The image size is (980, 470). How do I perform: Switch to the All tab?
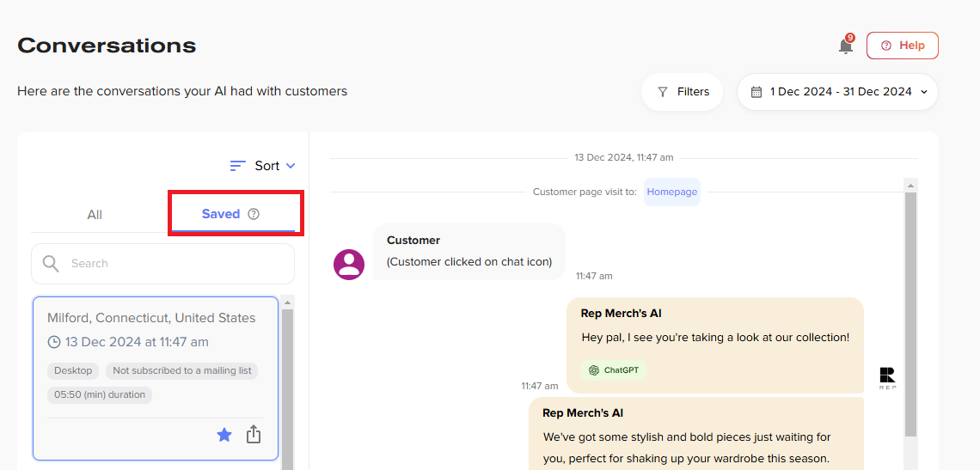tap(95, 214)
